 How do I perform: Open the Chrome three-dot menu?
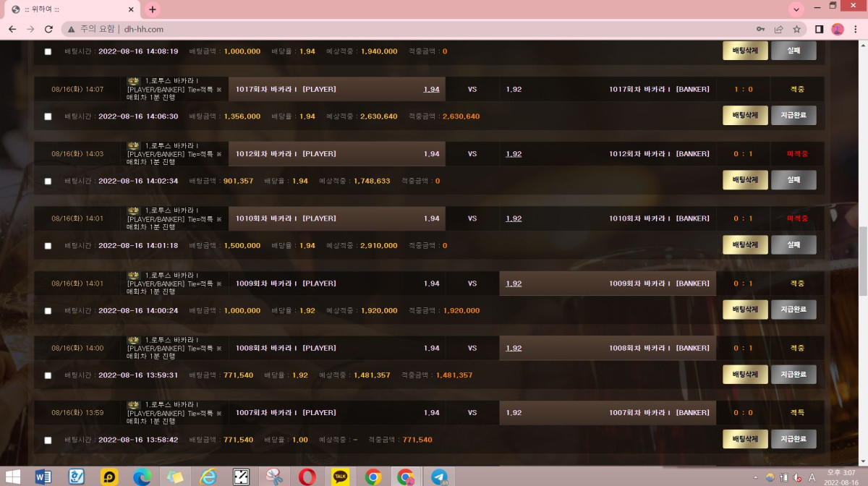pos(856,29)
